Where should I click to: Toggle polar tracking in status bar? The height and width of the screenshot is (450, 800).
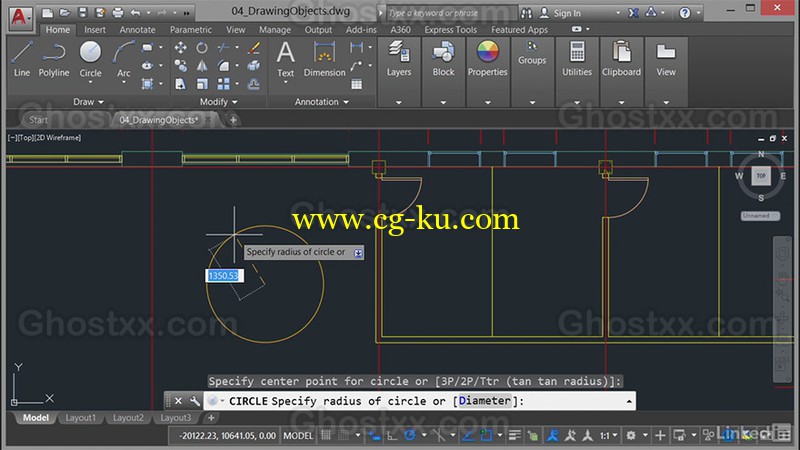pos(410,435)
